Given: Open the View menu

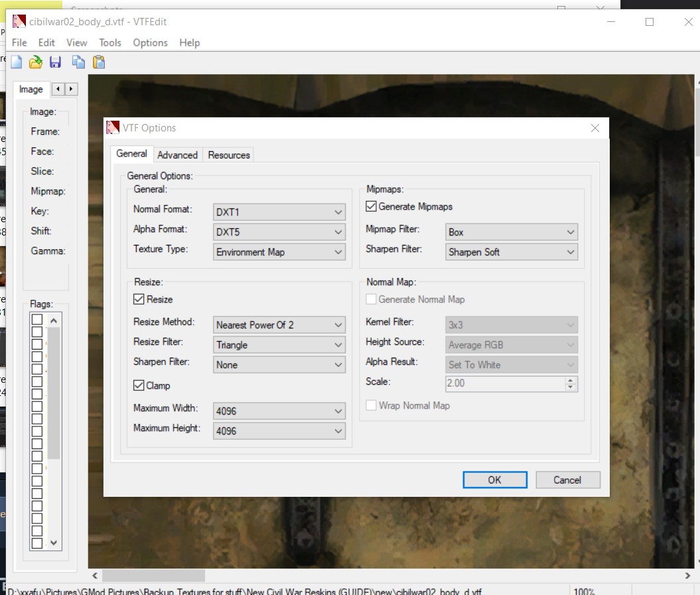Looking at the screenshot, I should click(77, 42).
